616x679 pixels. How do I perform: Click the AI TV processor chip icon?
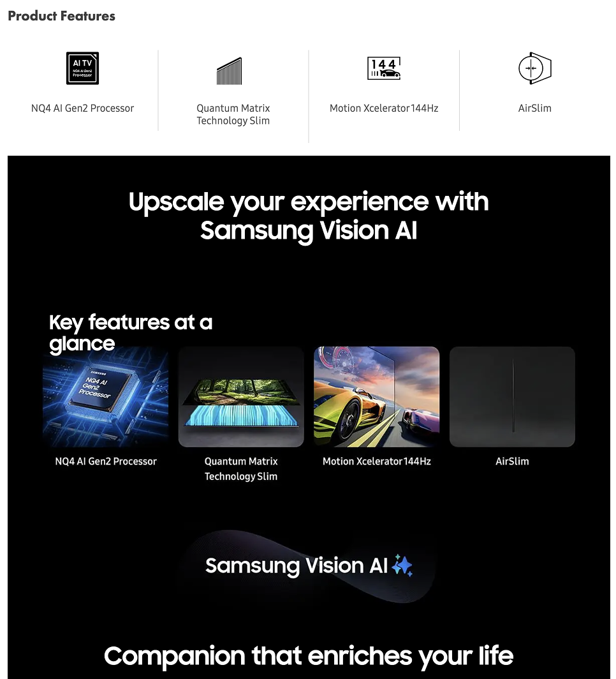(x=82, y=68)
